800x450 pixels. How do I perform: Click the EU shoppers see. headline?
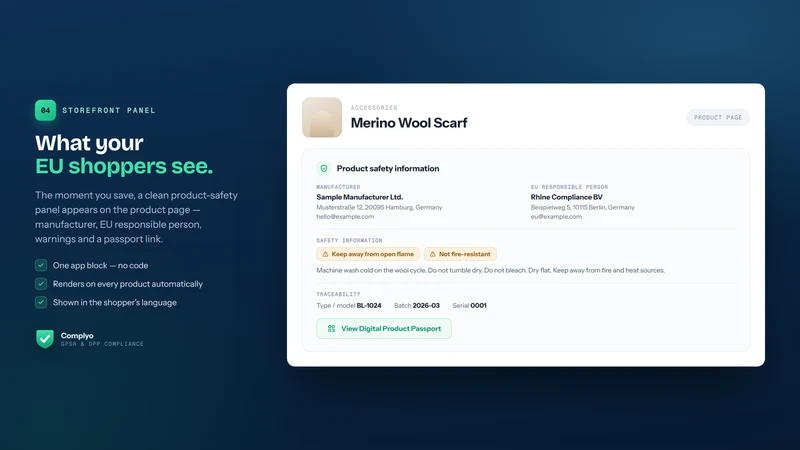tap(124, 166)
